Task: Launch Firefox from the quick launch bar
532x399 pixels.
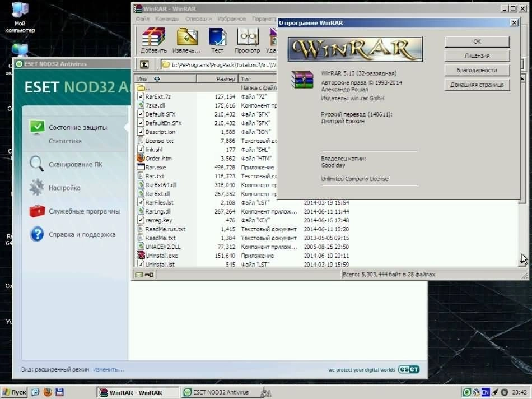Action: click(x=48, y=392)
